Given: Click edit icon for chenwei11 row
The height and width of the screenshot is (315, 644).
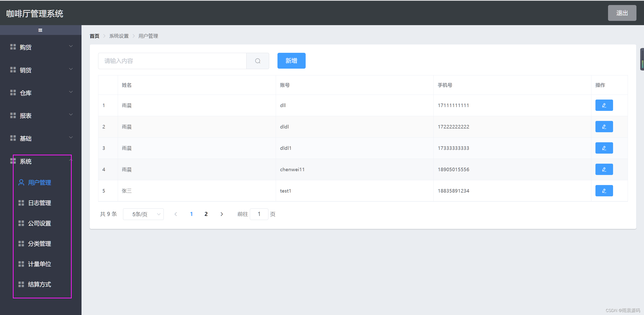Looking at the screenshot, I should 604,169.
